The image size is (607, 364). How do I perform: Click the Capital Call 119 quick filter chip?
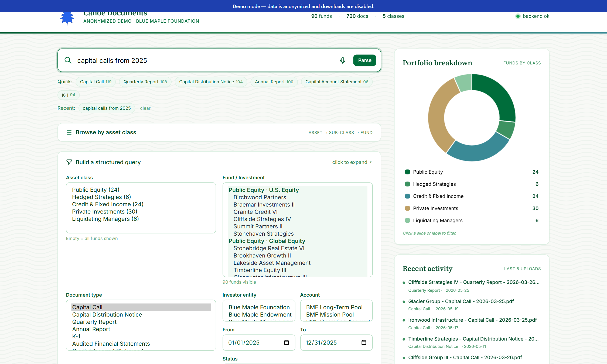tap(96, 82)
